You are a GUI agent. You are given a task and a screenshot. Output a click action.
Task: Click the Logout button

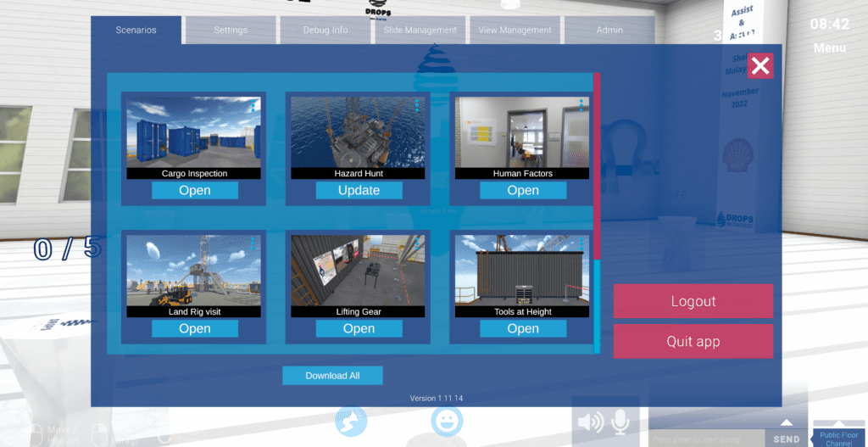pos(693,301)
